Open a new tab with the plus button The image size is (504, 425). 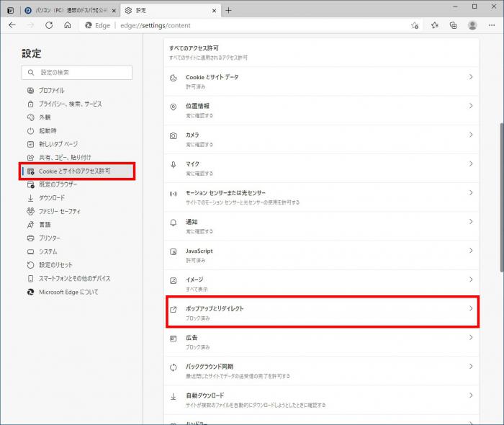point(228,11)
